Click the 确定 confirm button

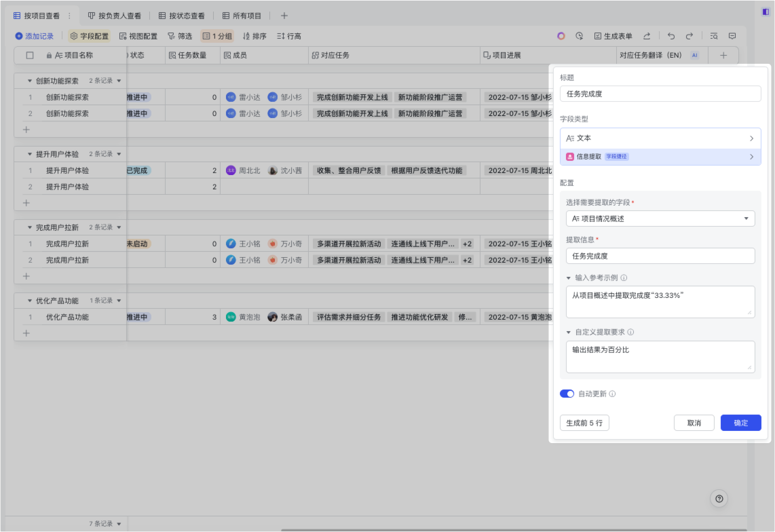tap(740, 423)
